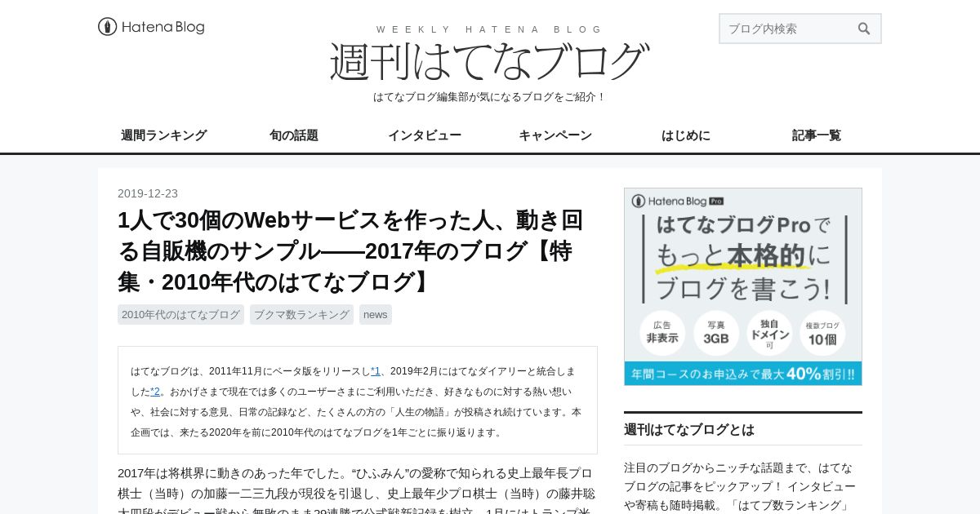This screenshot has width=980, height=514.
Task: Click the tagline はてなブログ編集部が気になるブログをご紹介!
Action: [x=490, y=97]
